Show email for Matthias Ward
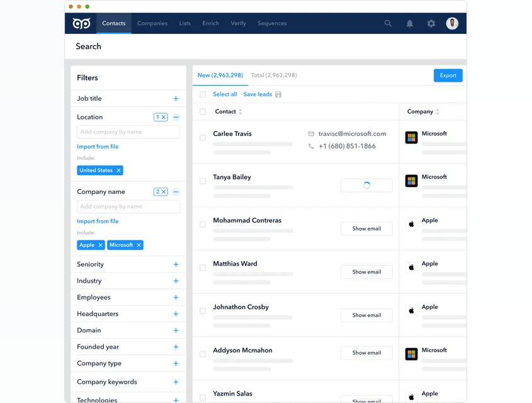Viewport: 532px width, 403px height. click(366, 272)
